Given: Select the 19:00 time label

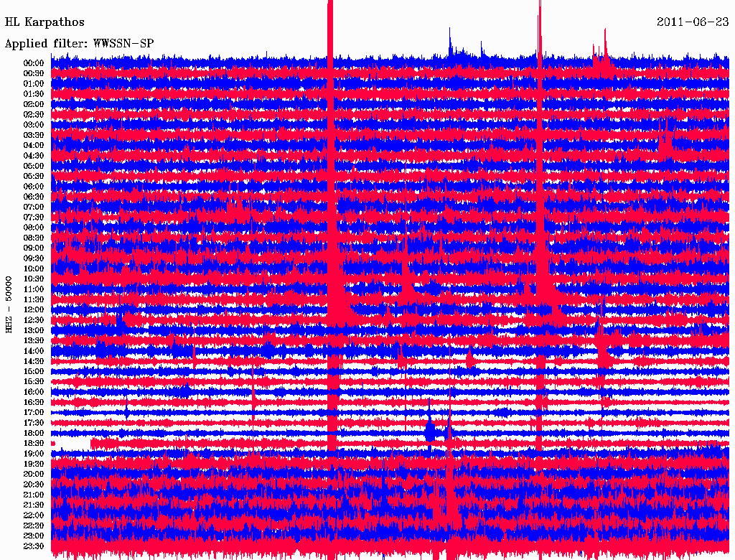Looking at the screenshot, I should (x=34, y=454).
